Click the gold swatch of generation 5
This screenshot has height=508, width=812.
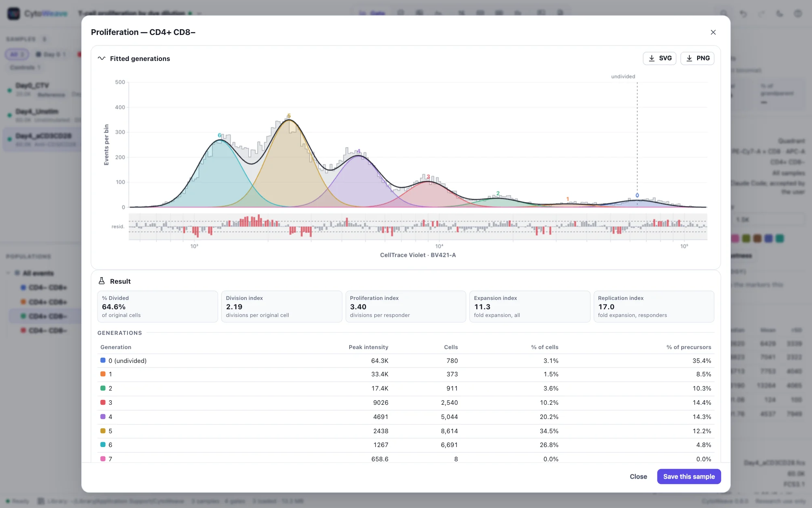tap(103, 431)
